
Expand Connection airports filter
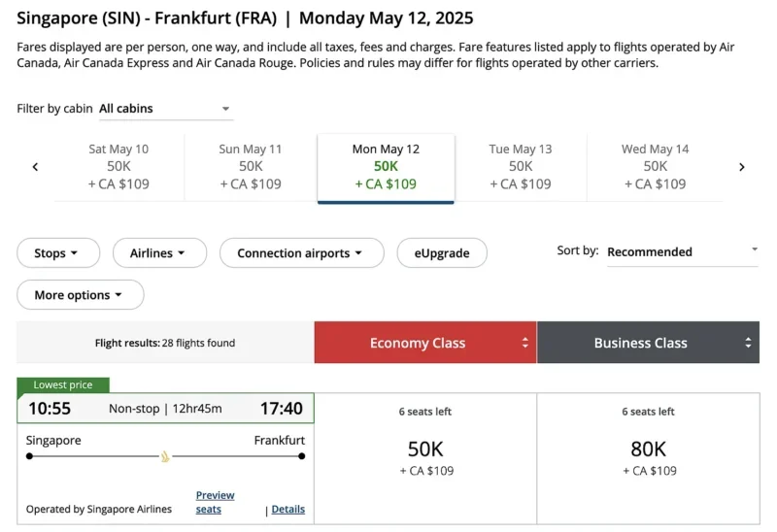pyautogui.click(x=299, y=253)
